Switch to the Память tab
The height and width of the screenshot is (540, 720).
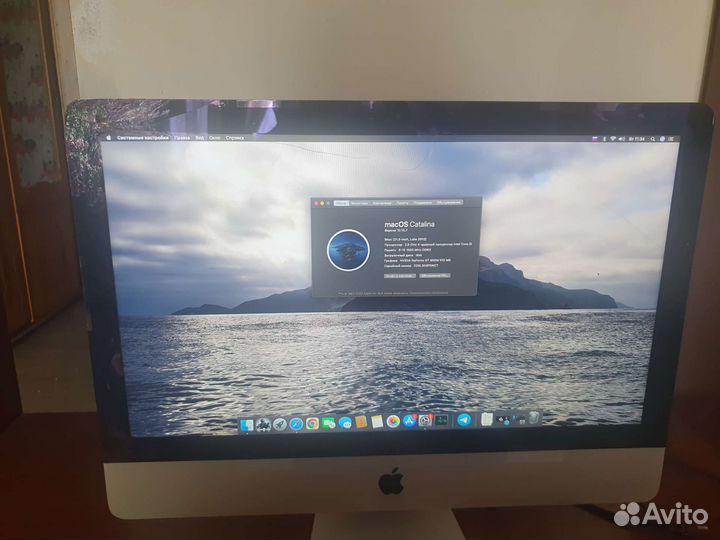(x=402, y=203)
